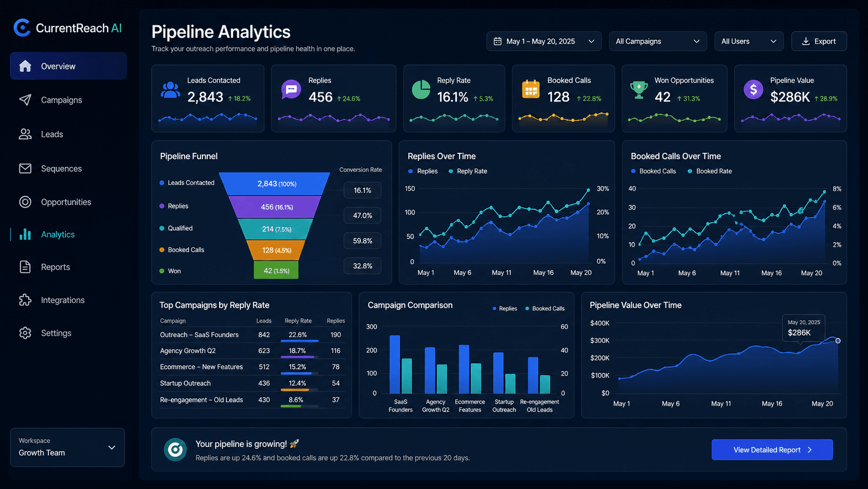Viewport: 868px width, 489px height.
Task: Open Settings from the sidebar
Action: tap(69, 333)
